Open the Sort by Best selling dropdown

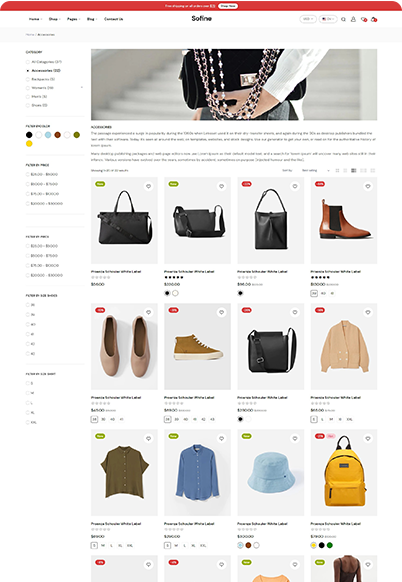tap(316, 170)
